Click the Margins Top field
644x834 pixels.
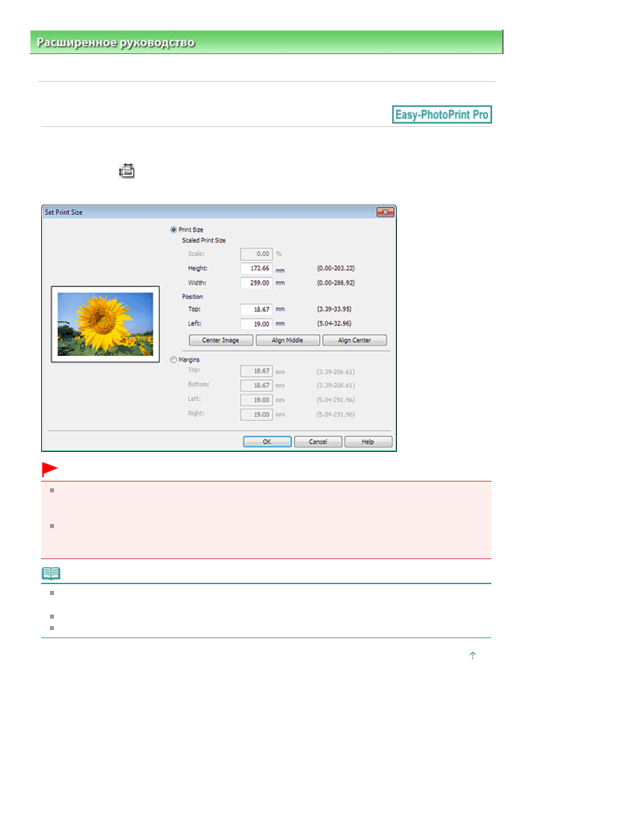[x=257, y=371]
